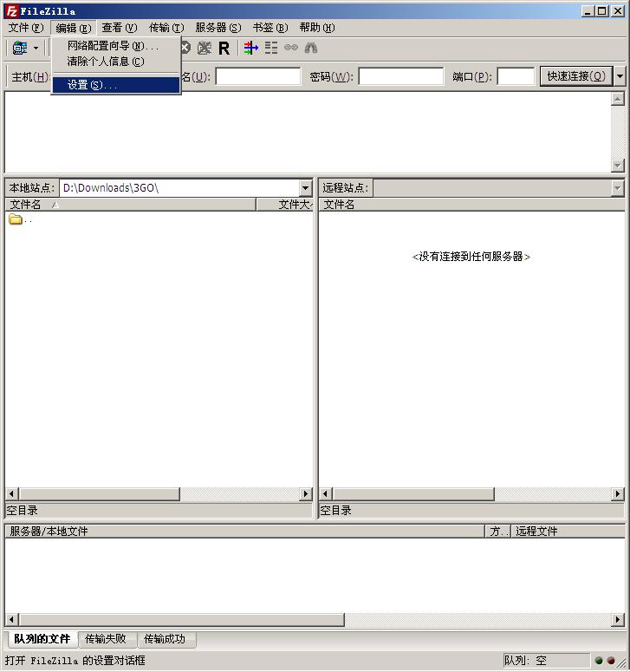Screen dimensions: 630x672
Task: Click the queue pane horizontal scrollbar thumb
Action: point(182,619)
